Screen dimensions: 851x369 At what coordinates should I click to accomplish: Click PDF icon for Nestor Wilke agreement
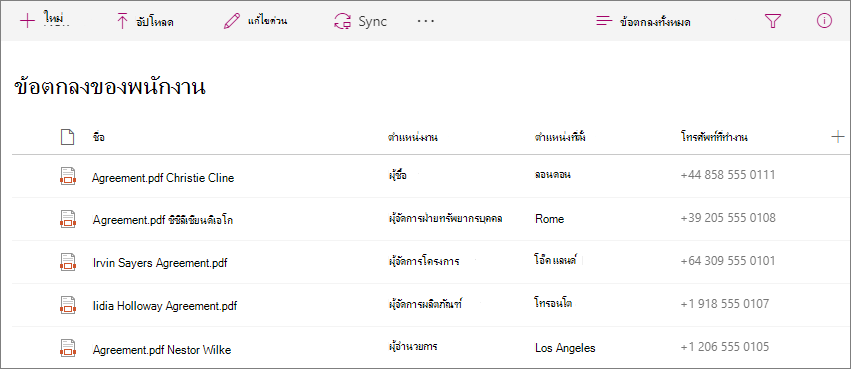point(67,348)
